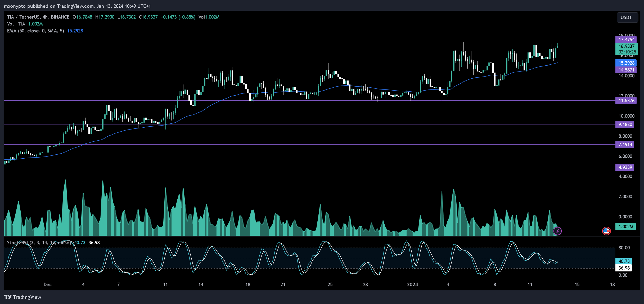Click the US flag economic event icon
The width and height of the screenshot is (644, 304).
click(606, 231)
